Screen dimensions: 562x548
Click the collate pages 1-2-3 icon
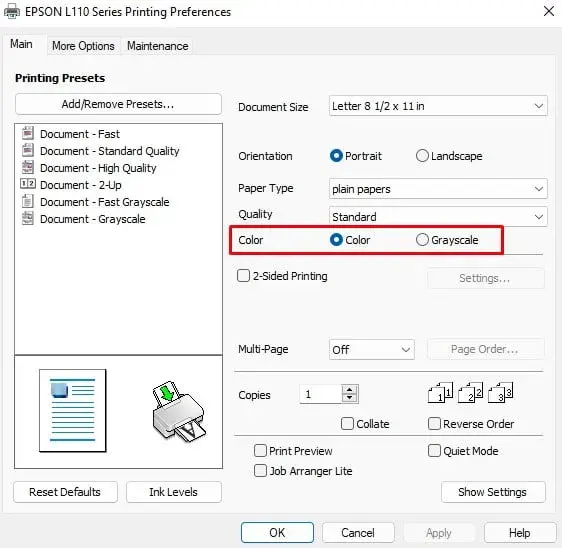point(470,393)
